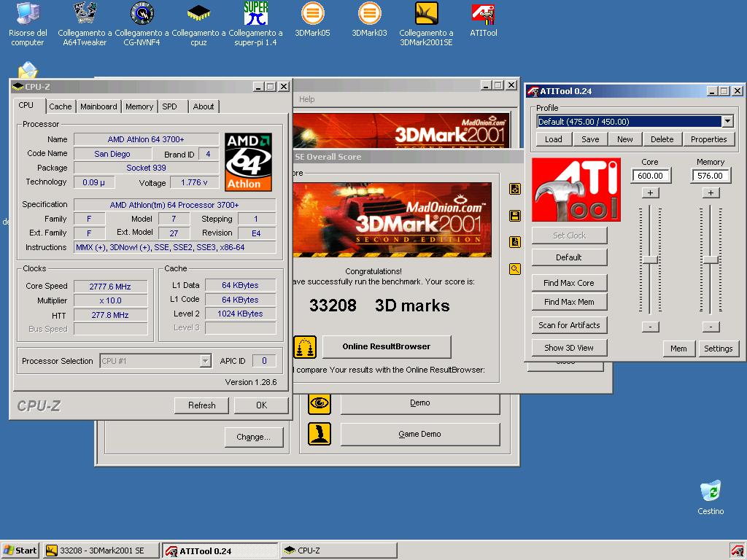Open the Help menu in 3DMark2001 window
The height and width of the screenshot is (560, 747).
click(307, 99)
